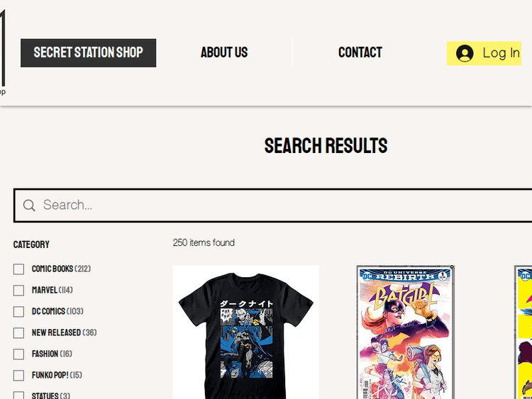Viewport: 532px width, 399px height.
Task: Check the DC Comics filter box
Action: [18, 312]
